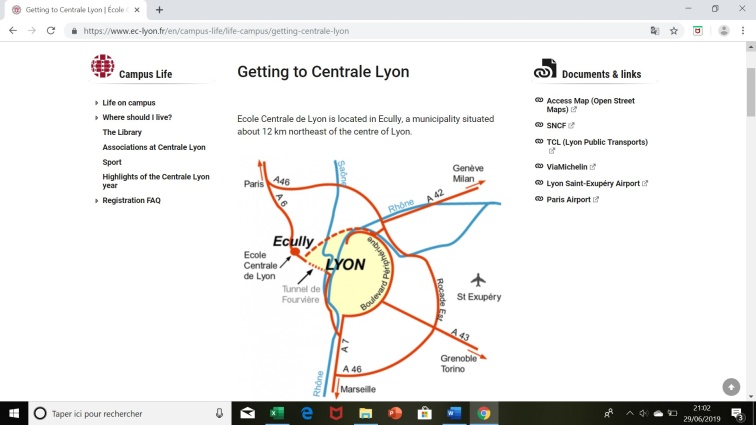
Task: Click the Documents & links icon
Action: click(545, 69)
